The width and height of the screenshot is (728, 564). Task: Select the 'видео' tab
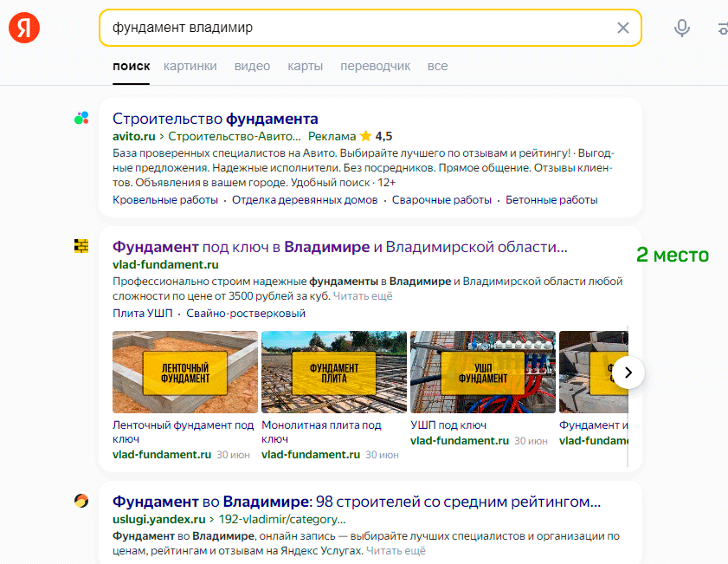click(252, 66)
